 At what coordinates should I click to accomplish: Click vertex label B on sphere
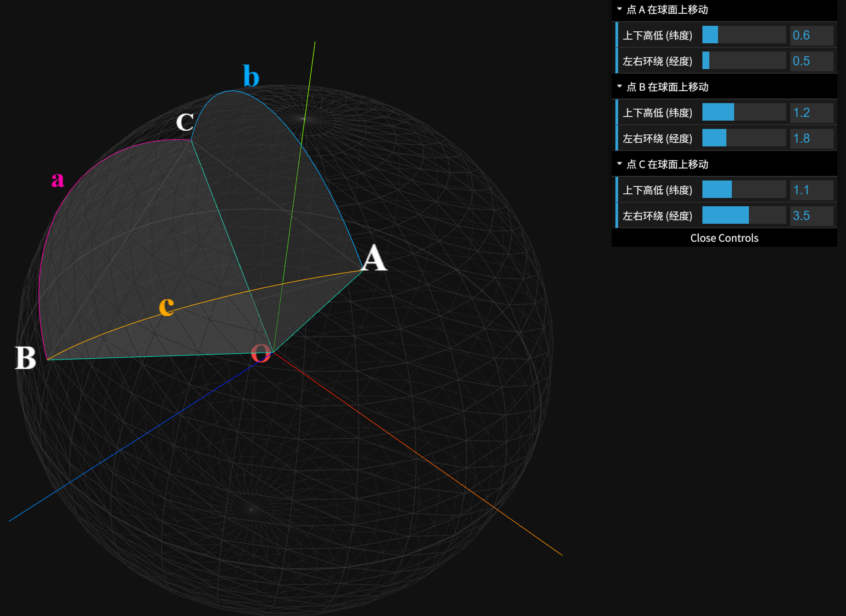pos(25,358)
